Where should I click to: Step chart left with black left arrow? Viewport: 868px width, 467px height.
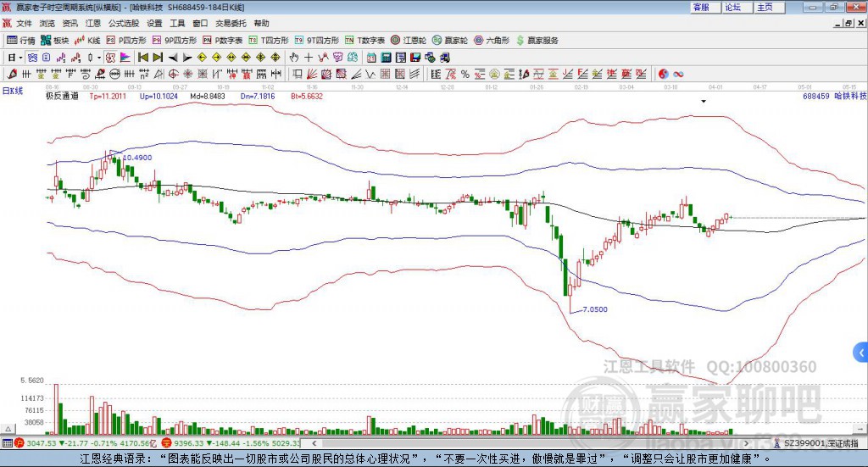coord(173,58)
